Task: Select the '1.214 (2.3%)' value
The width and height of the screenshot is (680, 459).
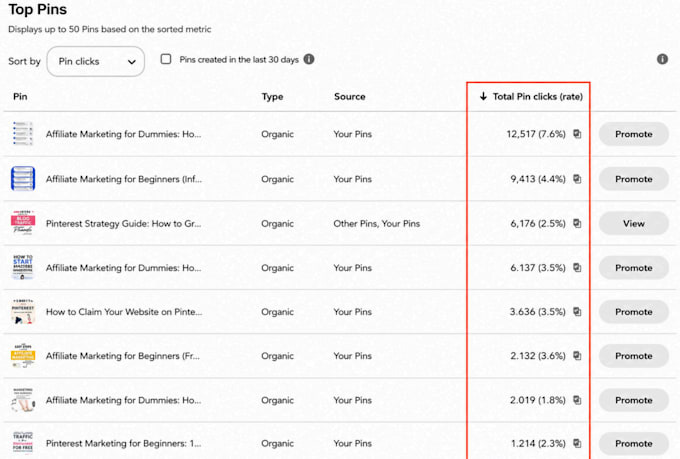Action: [x=538, y=443]
